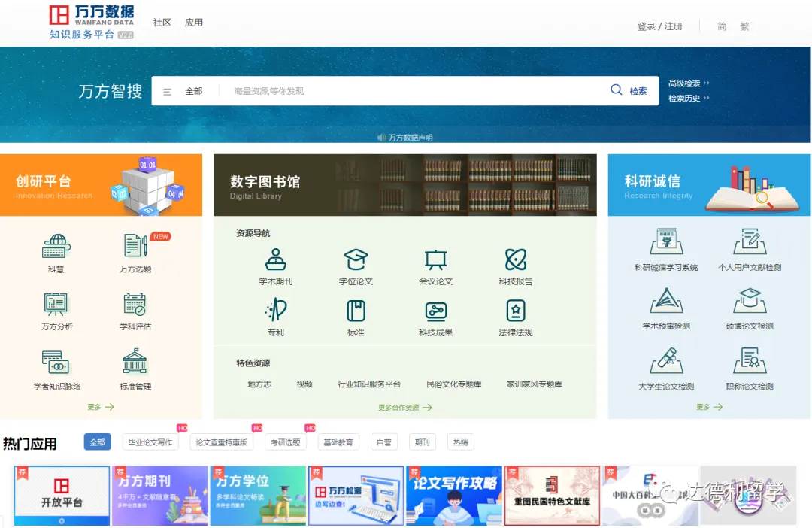Open the 开放平台 app card
Image resolution: width=812 pixels, height=528 pixels.
pyautogui.click(x=62, y=496)
